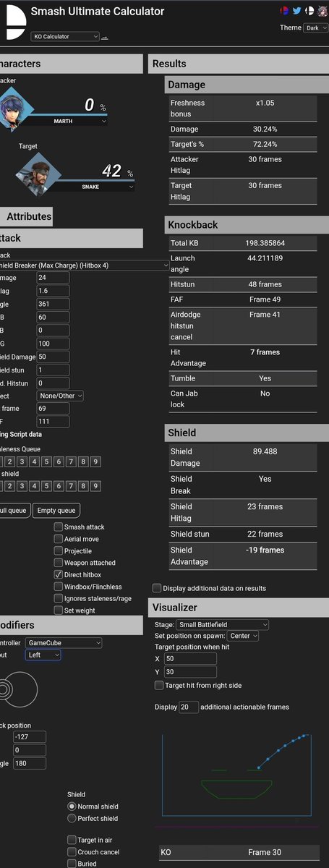This screenshot has height=868, width=329.
Task: Enable Ignores staleness/rage checkbox
Action: tap(58, 598)
